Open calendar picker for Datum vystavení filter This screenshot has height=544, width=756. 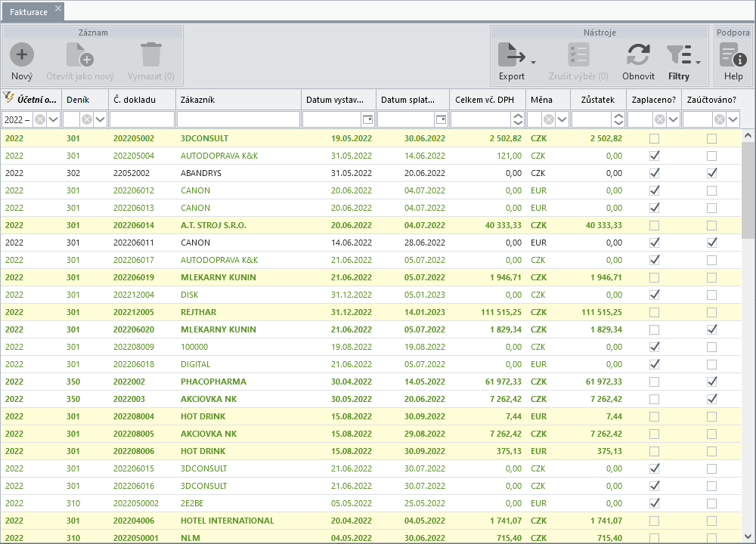coord(368,119)
